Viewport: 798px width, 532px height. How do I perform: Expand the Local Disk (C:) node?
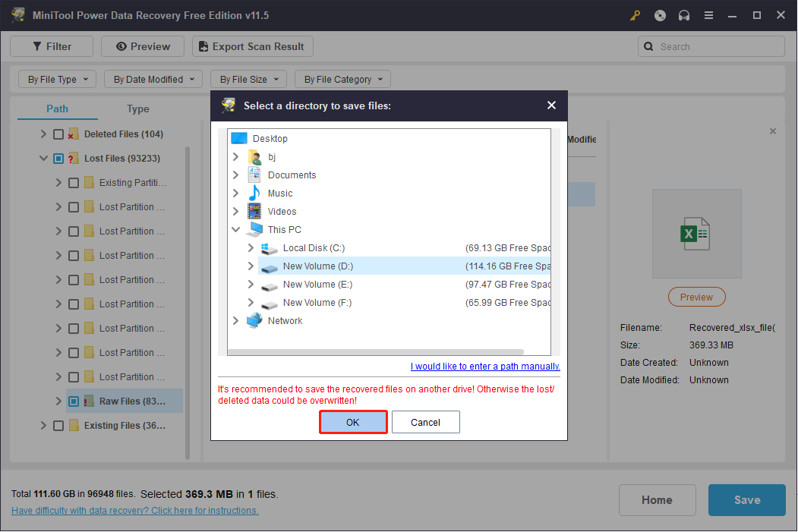[251, 247]
